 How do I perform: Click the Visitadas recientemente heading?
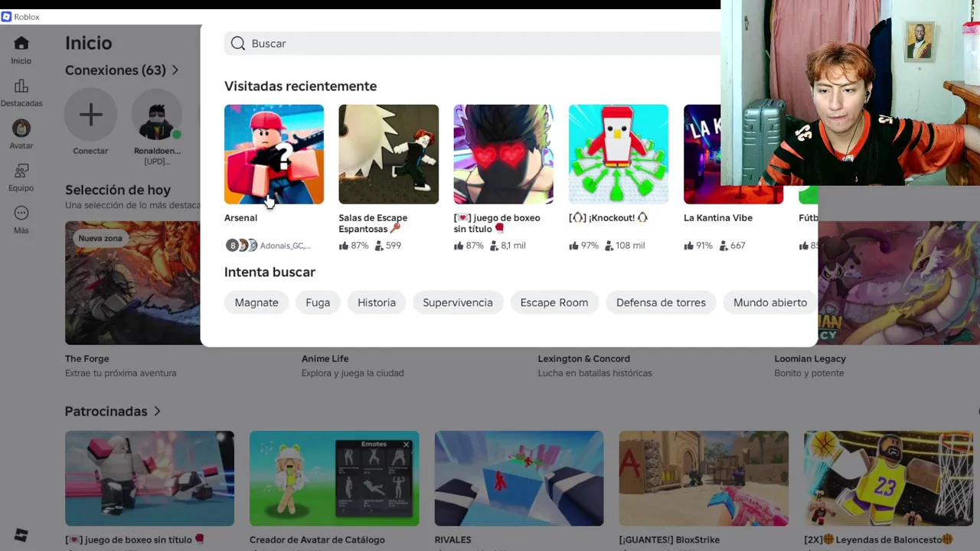coord(300,86)
